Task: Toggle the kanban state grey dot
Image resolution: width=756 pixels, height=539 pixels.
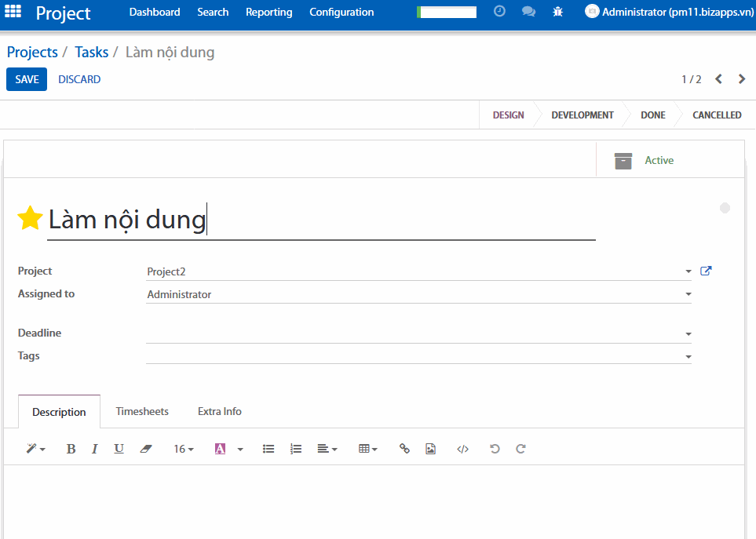Action: 725,208
